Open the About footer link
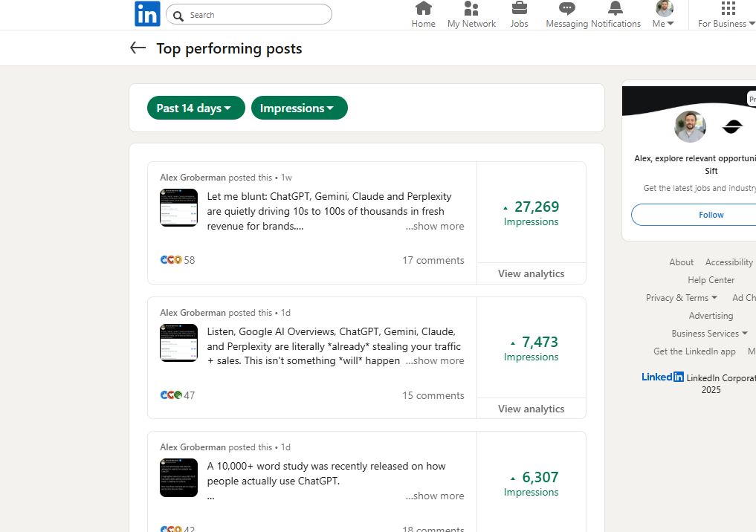The height and width of the screenshot is (532, 756). [x=681, y=262]
